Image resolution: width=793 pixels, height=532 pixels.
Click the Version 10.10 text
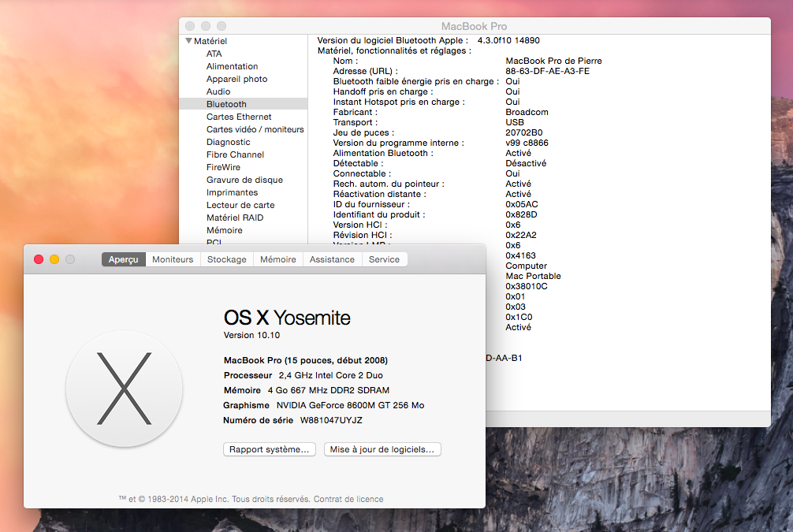pos(252,335)
